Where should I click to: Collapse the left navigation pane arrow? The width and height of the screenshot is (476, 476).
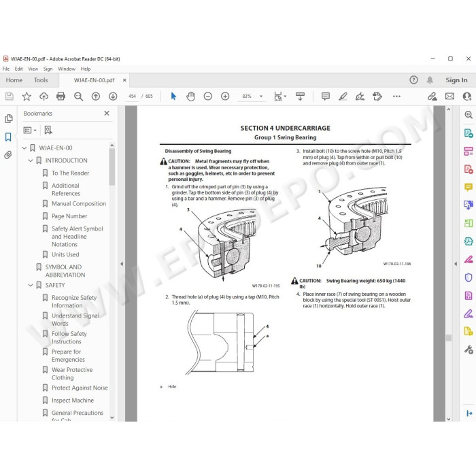(x=122, y=264)
